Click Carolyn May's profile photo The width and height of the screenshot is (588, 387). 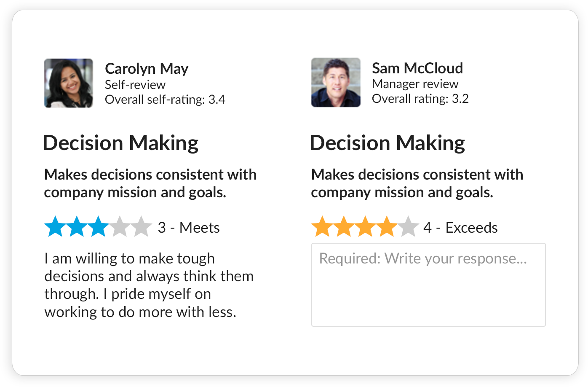click(69, 83)
